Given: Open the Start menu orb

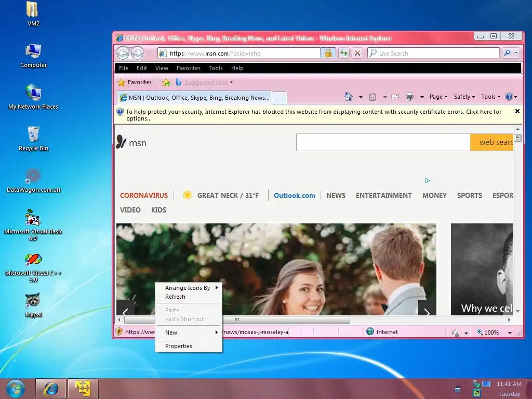Looking at the screenshot, I should coord(16,389).
